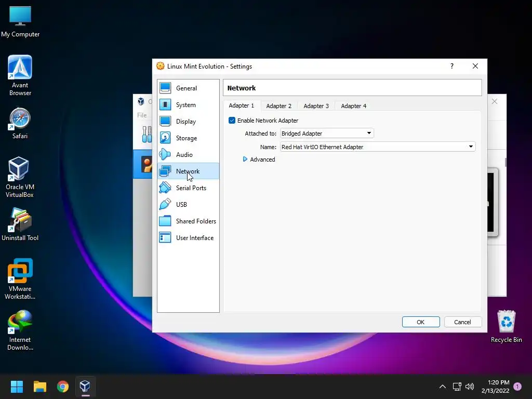The image size is (532, 399).
Task: Open the File menu in VirtualBox Manager
Action: (x=142, y=115)
